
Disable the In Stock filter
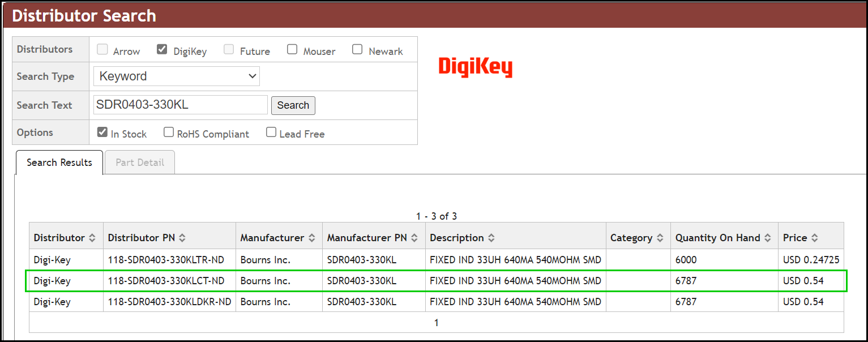tap(102, 131)
